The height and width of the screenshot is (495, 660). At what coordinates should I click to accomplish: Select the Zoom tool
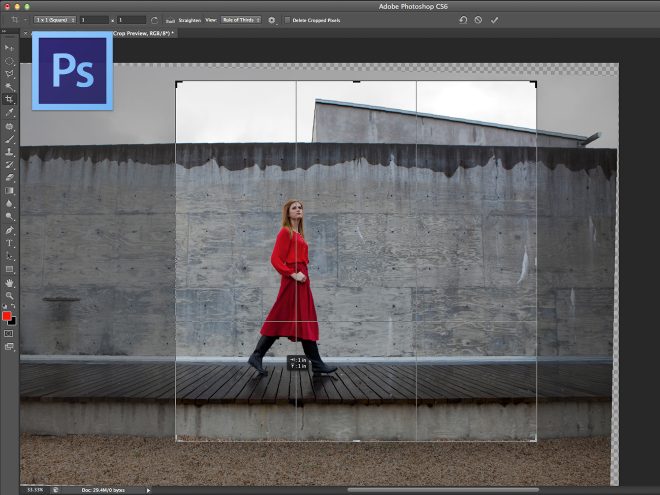[x=9, y=295]
